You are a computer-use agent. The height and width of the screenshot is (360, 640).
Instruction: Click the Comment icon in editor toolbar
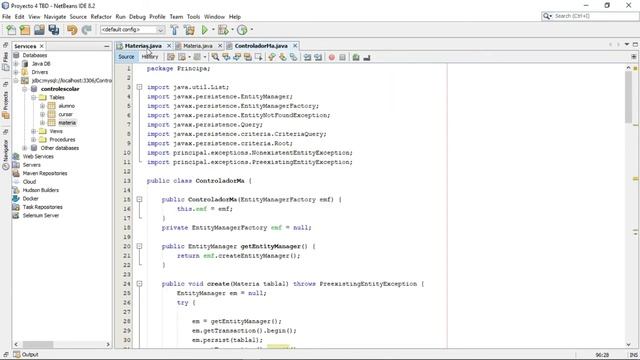356,58
